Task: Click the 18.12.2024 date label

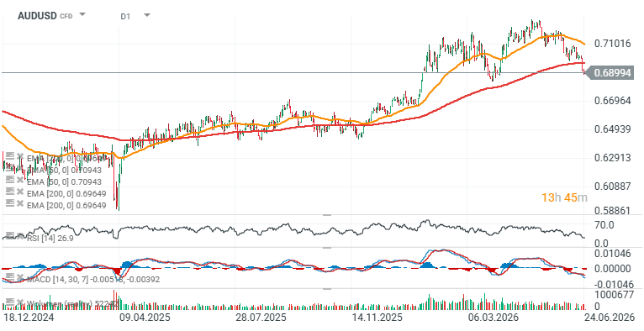Action: point(29,318)
